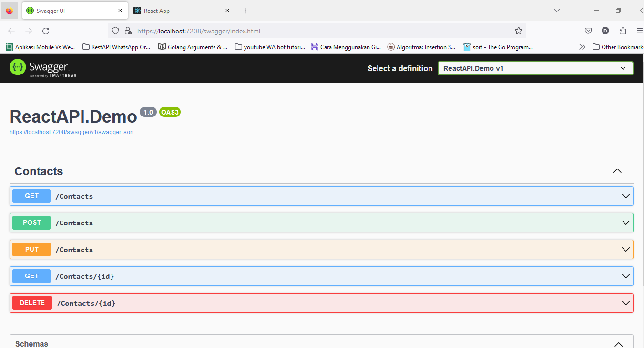Click the POST /Contacts path text
Image resolution: width=644 pixels, height=348 pixels.
74,223
